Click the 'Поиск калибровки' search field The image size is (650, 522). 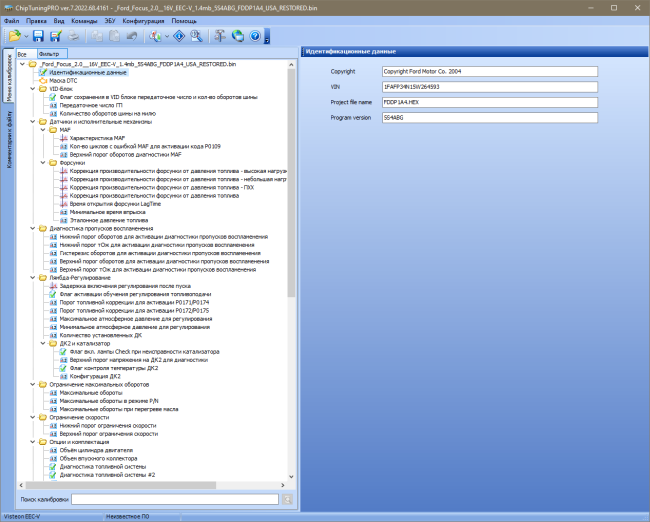click(175, 500)
